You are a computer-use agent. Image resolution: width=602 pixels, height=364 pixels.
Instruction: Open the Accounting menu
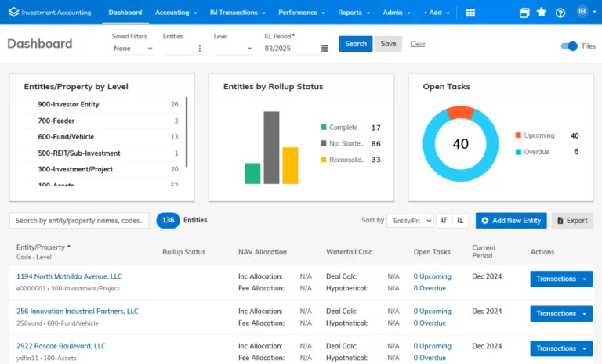click(176, 13)
